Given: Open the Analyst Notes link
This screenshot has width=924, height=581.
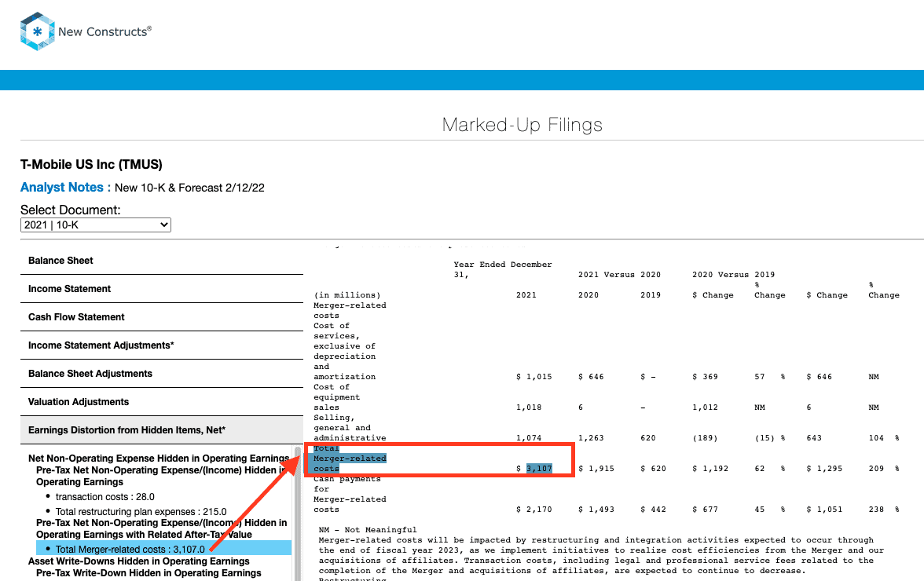Looking at the screenshot, I should [x=62, y=187].
